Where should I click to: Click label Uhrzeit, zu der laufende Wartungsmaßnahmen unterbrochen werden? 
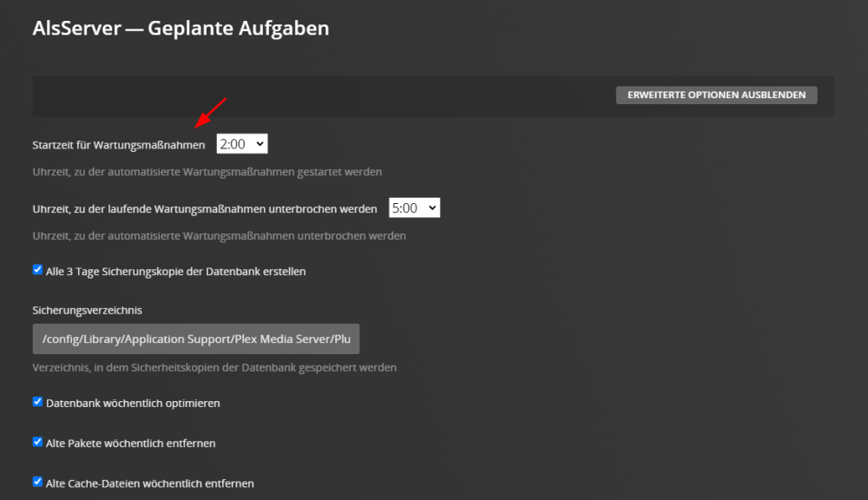(204, 209)
